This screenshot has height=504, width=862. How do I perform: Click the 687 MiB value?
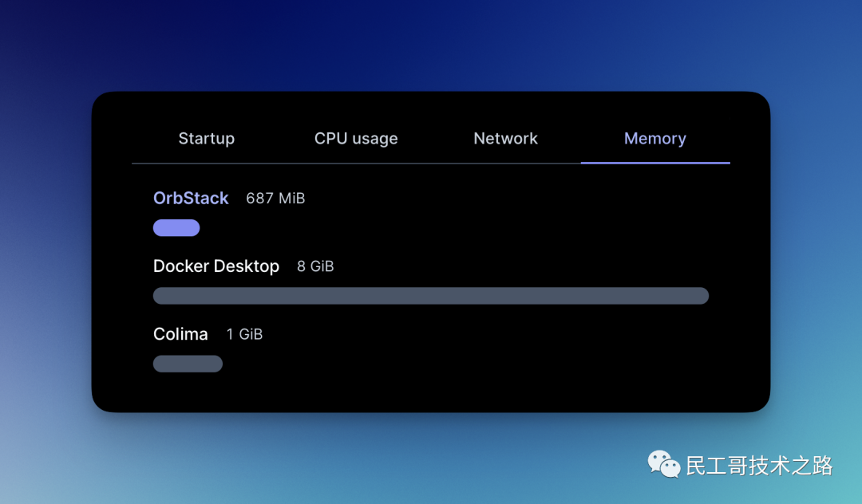[x=275, y=199]
